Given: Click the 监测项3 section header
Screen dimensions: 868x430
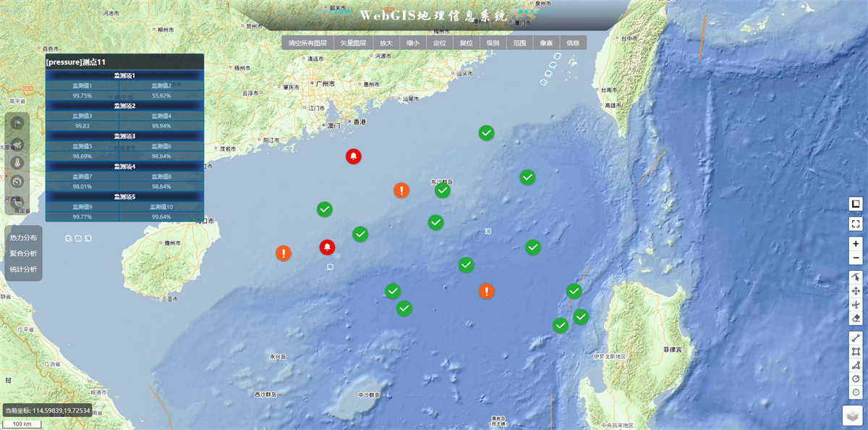Looking at the screenshot, I should pyautogui.click(x=124, y=136).
